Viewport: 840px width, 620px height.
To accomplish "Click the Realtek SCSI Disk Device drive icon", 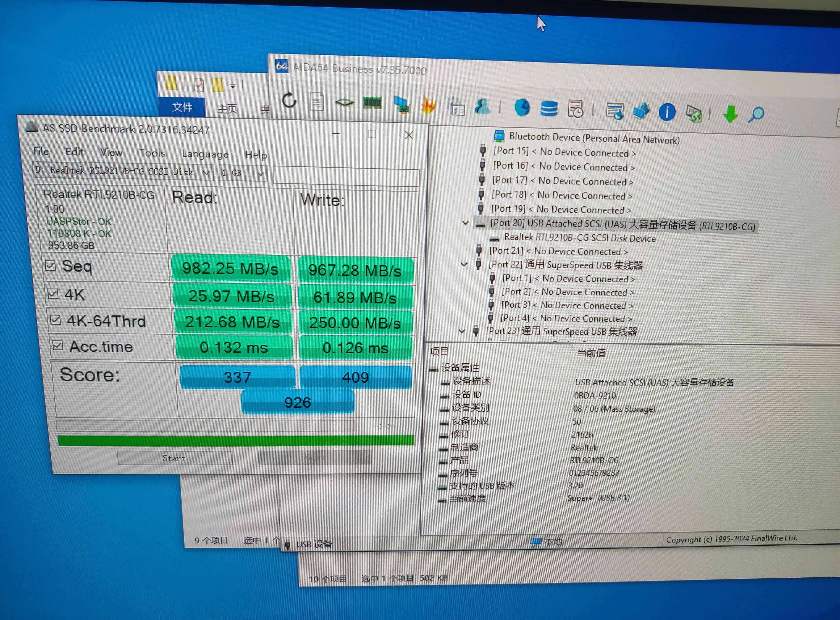I will tap(495, 239).
